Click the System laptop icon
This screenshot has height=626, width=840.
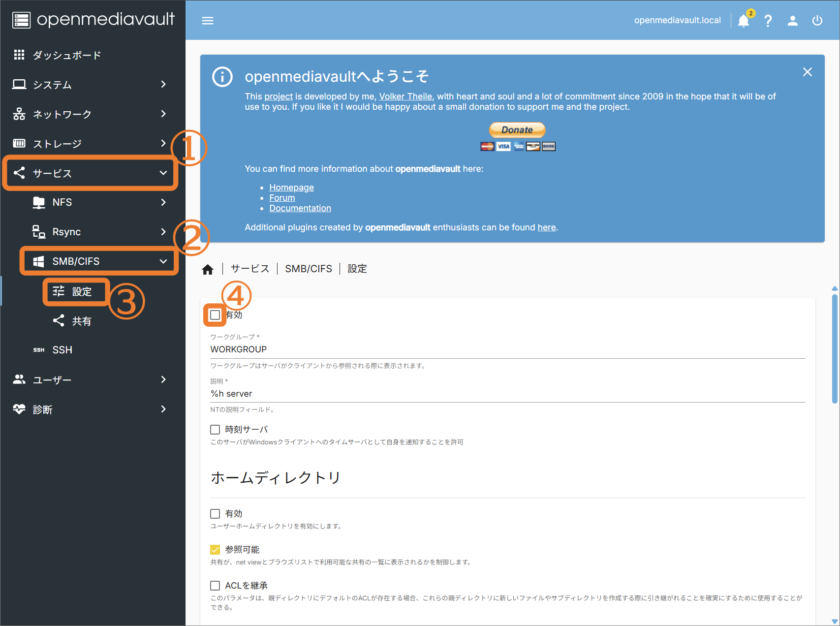click(19, 84)
